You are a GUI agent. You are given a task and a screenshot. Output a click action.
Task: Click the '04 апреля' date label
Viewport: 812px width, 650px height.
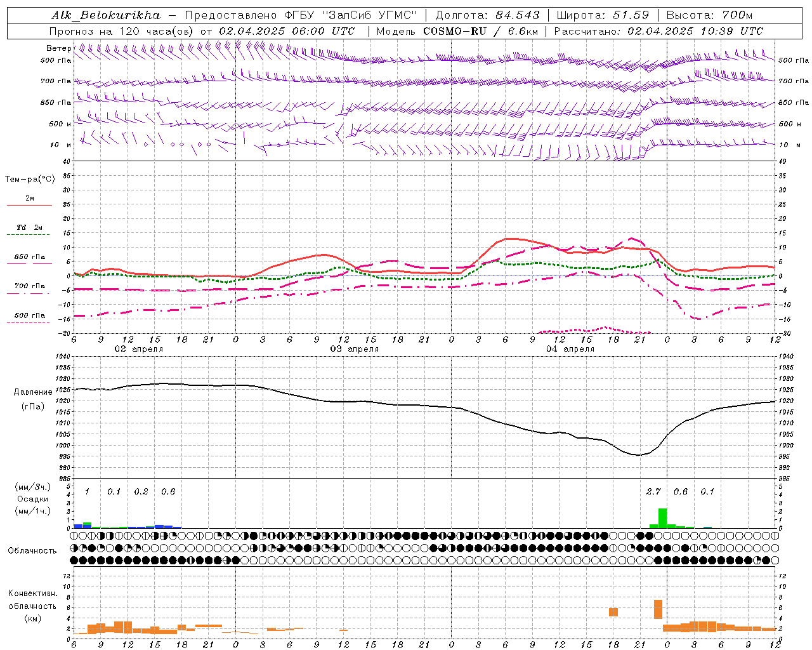pos(570,349)
